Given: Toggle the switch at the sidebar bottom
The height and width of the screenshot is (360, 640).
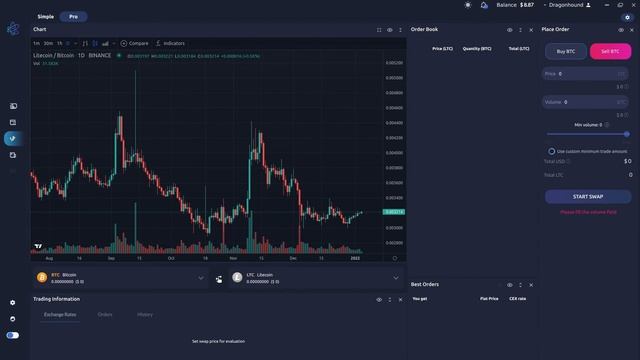Looking at the screenshot, I should (x=13, y=335).
